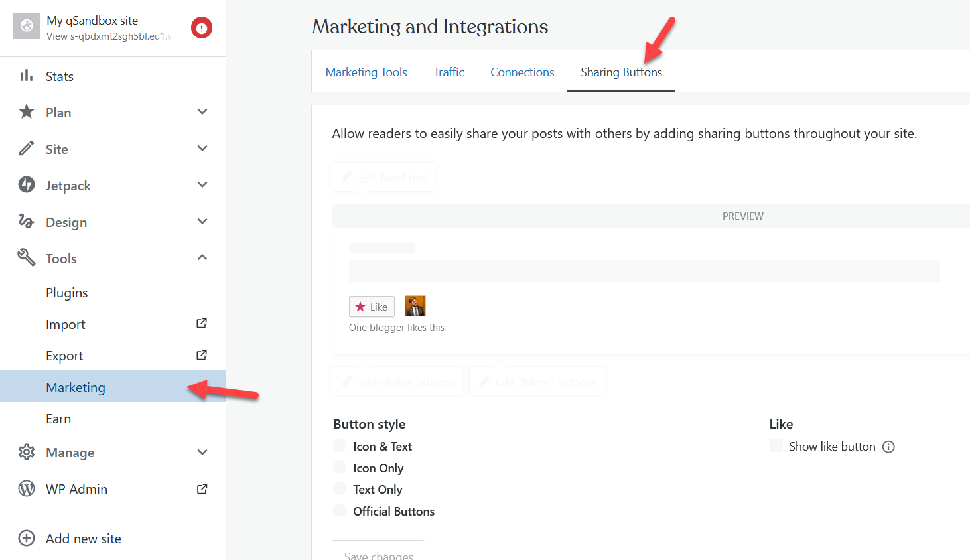This screenshot has height=560, width=970.
Task: Click the external link icon beside Export
Action: point(201,355)
